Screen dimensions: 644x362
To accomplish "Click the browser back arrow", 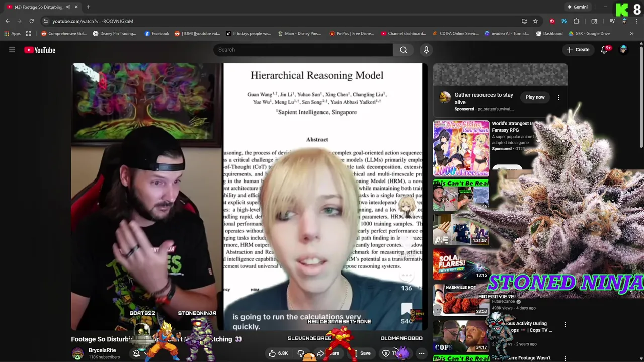I will tap(7, 21).
